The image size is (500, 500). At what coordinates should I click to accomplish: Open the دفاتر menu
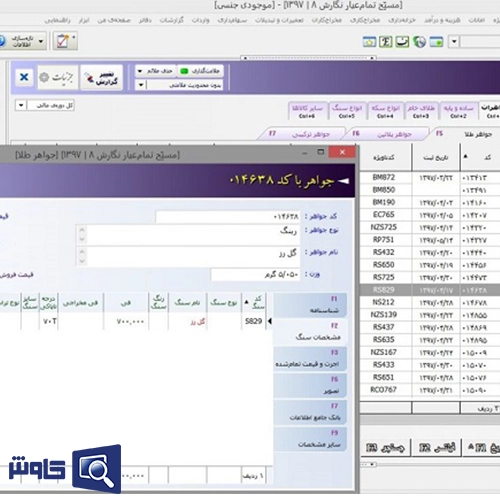pyautogui.click(x=145, y=20)
